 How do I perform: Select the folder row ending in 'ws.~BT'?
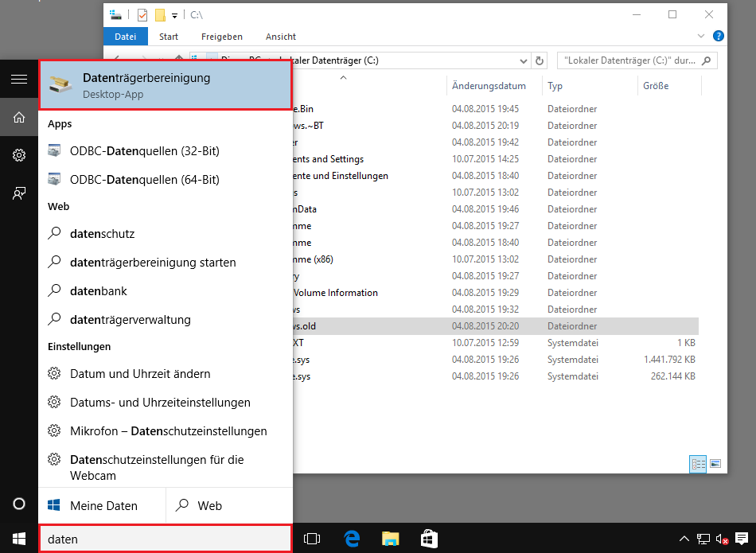pyautogui.click(x=496, y=126)
